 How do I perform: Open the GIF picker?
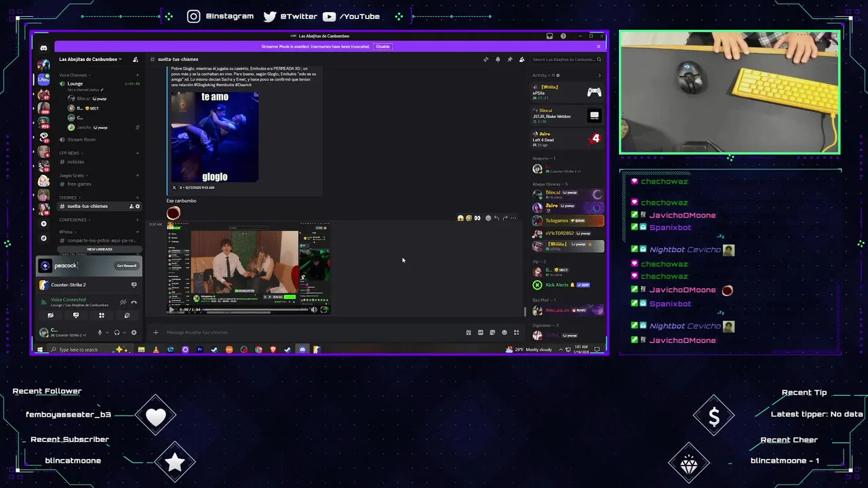click(480, 333)
